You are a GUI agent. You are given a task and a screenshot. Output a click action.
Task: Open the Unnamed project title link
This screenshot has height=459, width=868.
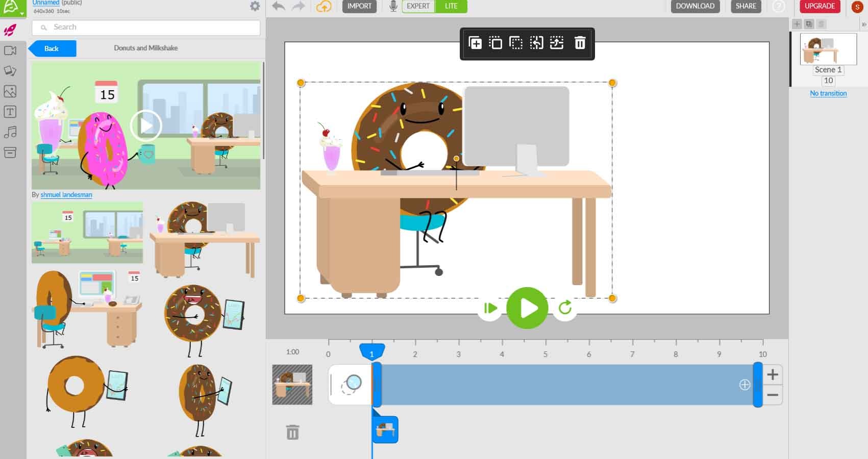[46, 3]
